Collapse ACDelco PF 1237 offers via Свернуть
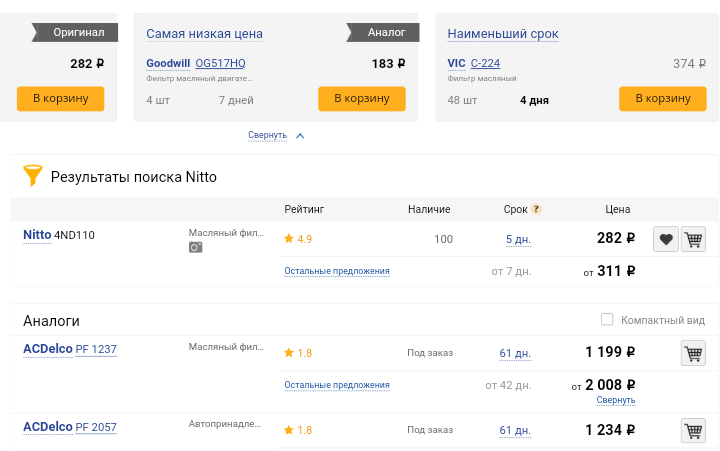 coord(616,400)
